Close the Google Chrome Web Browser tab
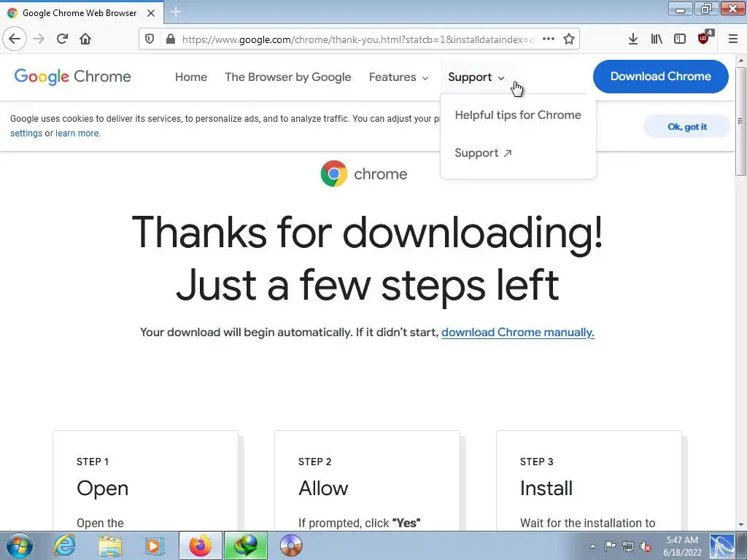 (x=150, y=13)
